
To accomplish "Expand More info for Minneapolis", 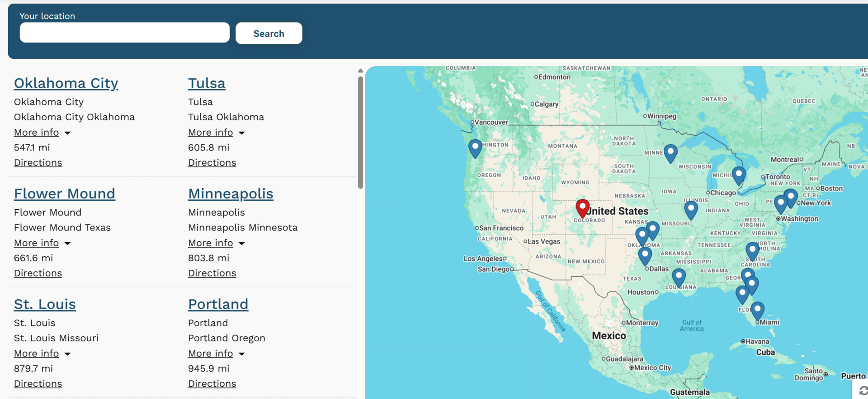I will click(216, 243).
